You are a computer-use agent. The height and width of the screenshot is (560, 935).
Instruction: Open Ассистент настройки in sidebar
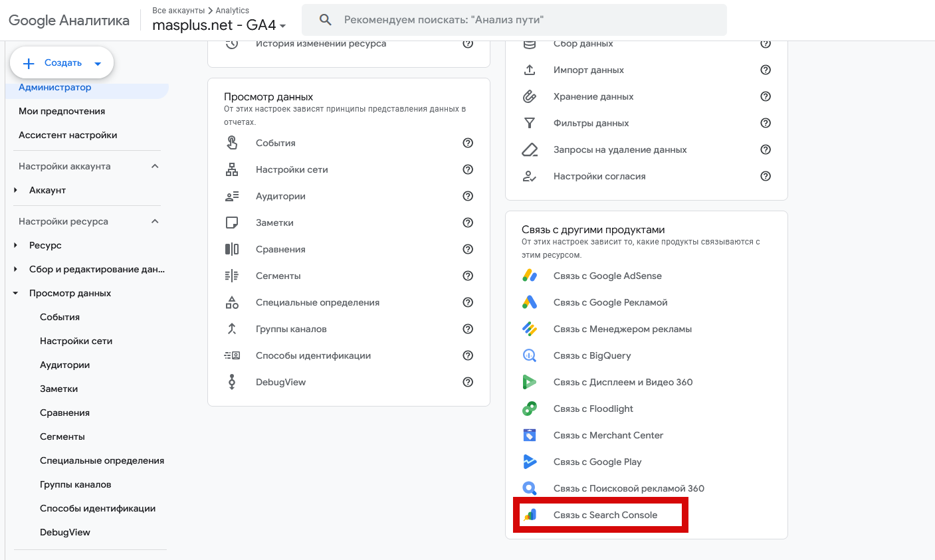(68, 135)
